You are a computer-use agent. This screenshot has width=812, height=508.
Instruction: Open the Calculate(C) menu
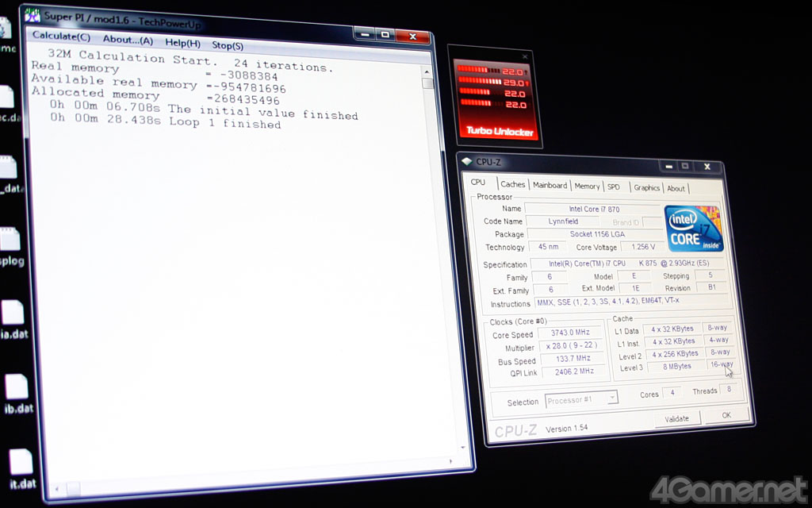click(61, 37)
